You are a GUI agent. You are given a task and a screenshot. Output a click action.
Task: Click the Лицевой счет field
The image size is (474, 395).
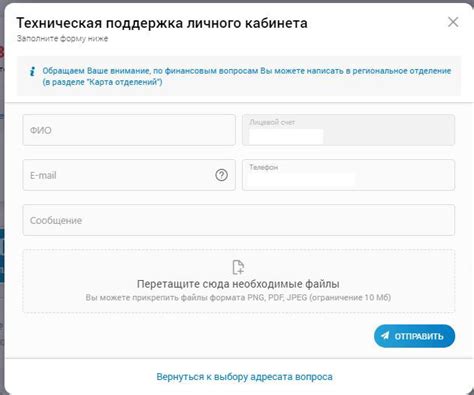pos(348,130)
